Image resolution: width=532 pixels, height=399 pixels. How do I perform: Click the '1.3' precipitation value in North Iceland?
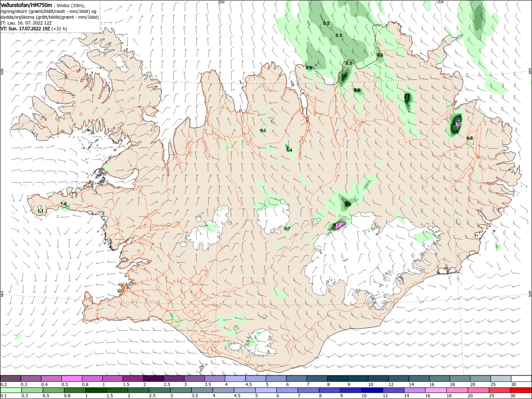[263, 131]
